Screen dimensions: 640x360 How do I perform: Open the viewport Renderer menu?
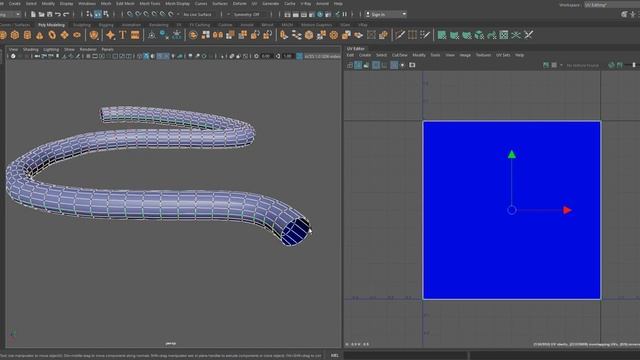(88, 49)
